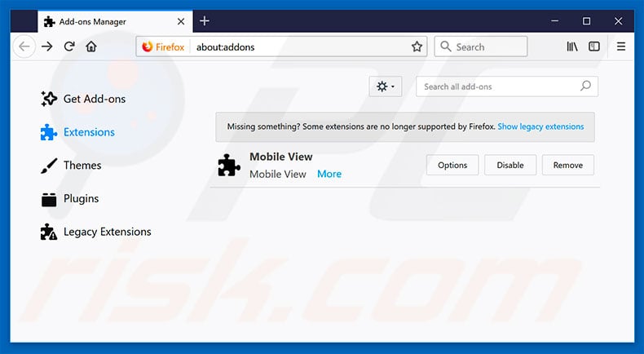
Task: Click the Get Add-ons sparkle icon
Action: [x=49, y=99]
